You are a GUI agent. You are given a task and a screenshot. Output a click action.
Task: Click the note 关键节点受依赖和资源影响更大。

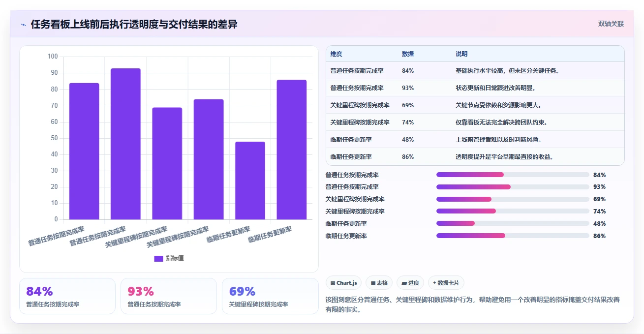[x=499, y=105]
